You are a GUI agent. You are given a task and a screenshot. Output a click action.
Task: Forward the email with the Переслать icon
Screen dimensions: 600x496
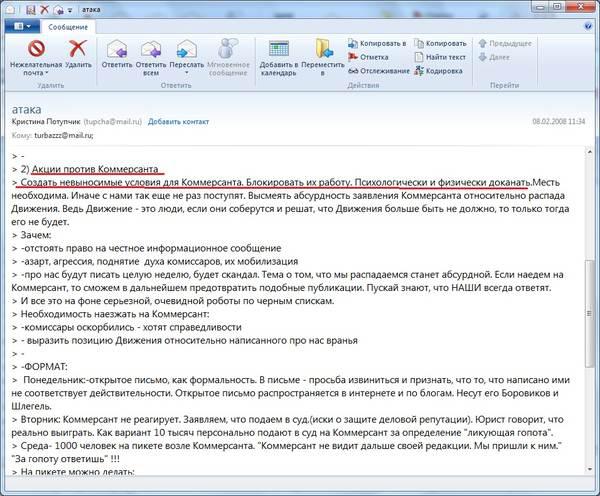187,49
